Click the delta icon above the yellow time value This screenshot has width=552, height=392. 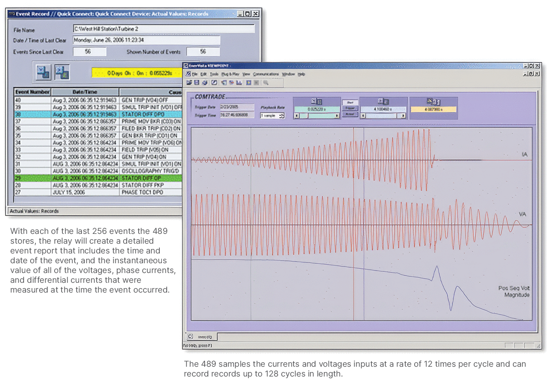tap(433, 101)
